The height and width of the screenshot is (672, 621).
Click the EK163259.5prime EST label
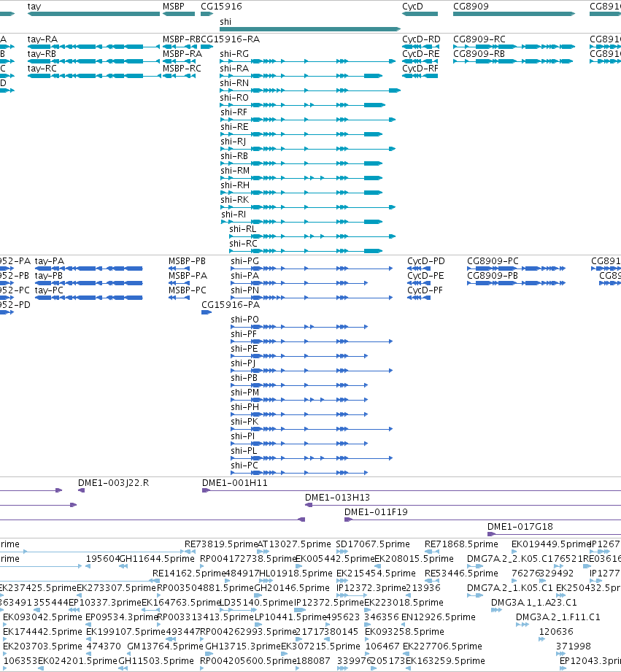click(445, 661)
